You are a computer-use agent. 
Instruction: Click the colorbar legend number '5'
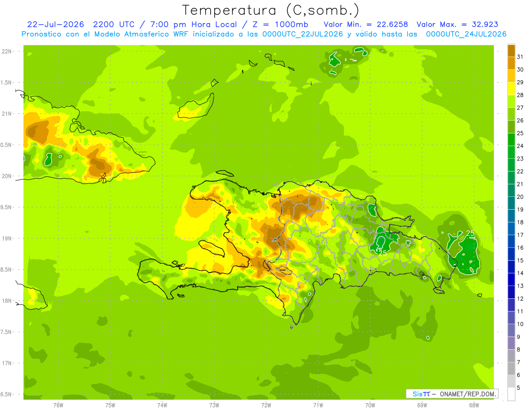(x=519, y=388)
